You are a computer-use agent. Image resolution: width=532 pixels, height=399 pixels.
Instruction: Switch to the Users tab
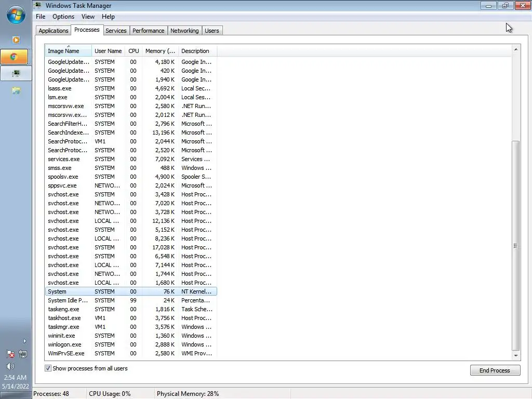(212, 31)
